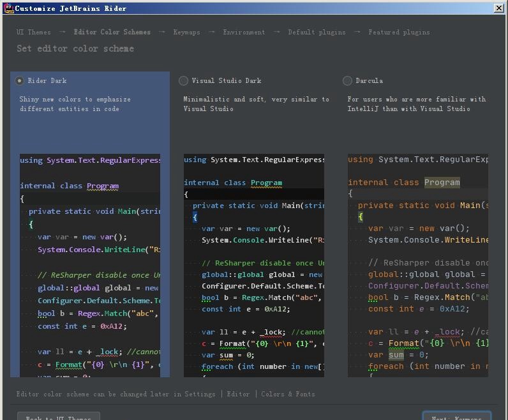
Task: Open the Editor Color Schemes step
Action: pyautogui.click(x=112, y=32)
